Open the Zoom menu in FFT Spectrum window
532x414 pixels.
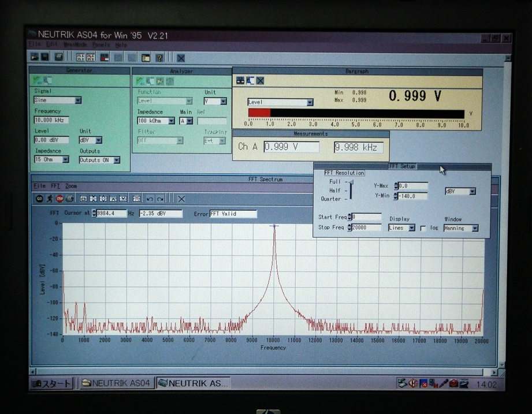(71, 186)
